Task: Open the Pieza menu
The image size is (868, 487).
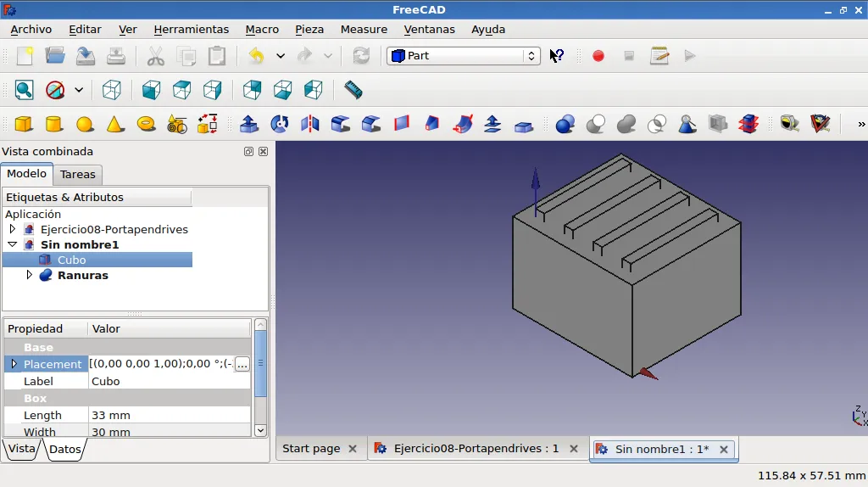Action: point(309,30)
